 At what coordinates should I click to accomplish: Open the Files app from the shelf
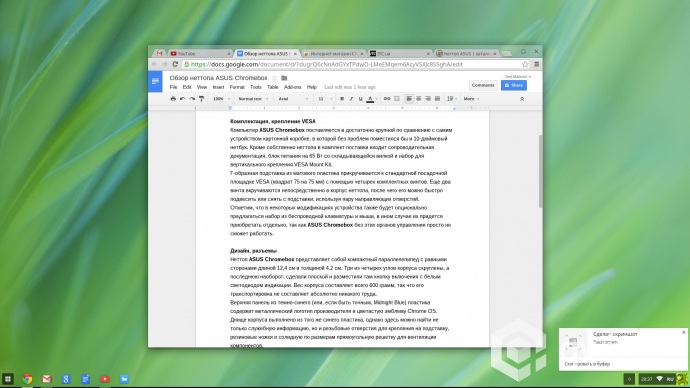coord(124,379)
